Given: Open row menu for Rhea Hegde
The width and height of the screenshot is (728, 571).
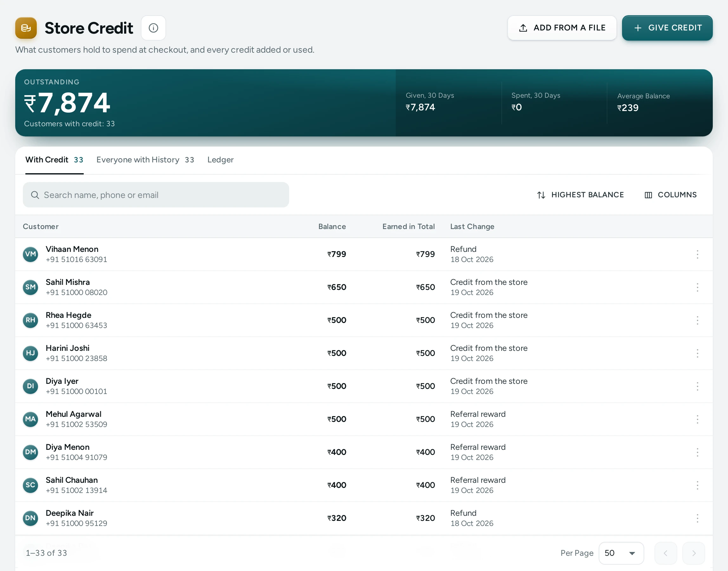Looking at the screenshot, I should pyautogui.click(x=697, y=320).
